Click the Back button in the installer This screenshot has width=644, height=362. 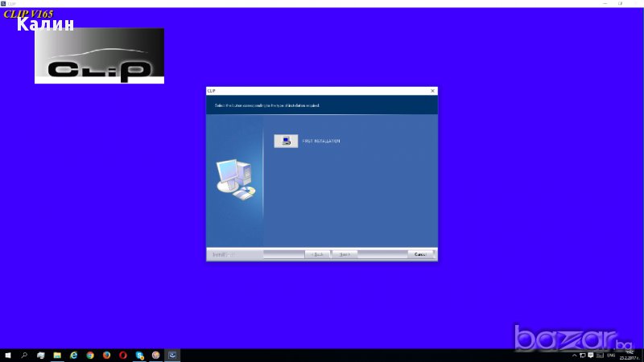click(x=318, y=254)
